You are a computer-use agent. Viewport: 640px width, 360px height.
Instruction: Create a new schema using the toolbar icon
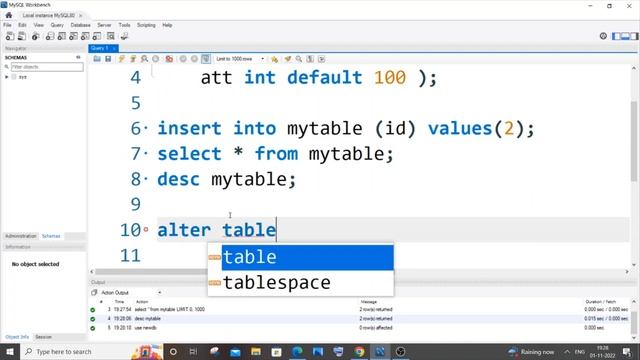[50, 36]
